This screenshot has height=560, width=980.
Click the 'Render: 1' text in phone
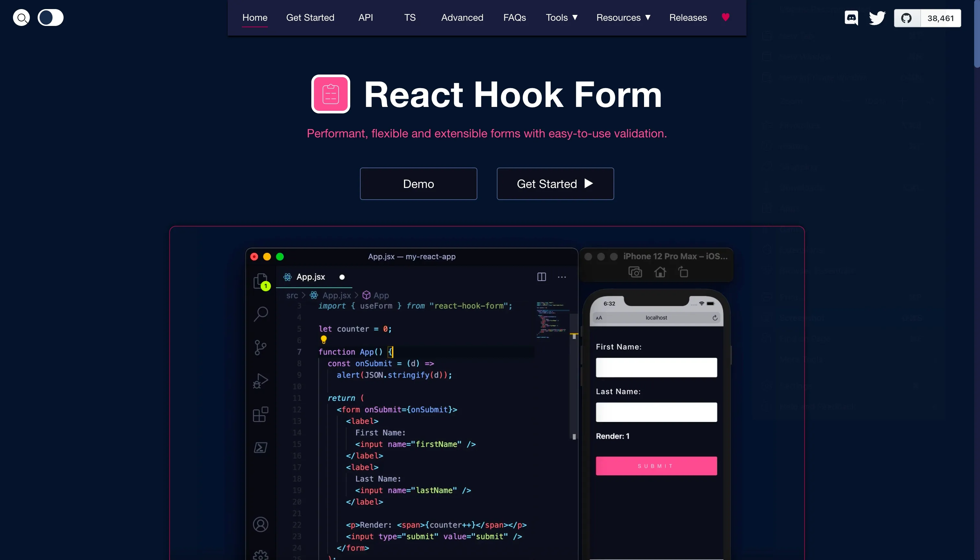click(x=613, y=436)
